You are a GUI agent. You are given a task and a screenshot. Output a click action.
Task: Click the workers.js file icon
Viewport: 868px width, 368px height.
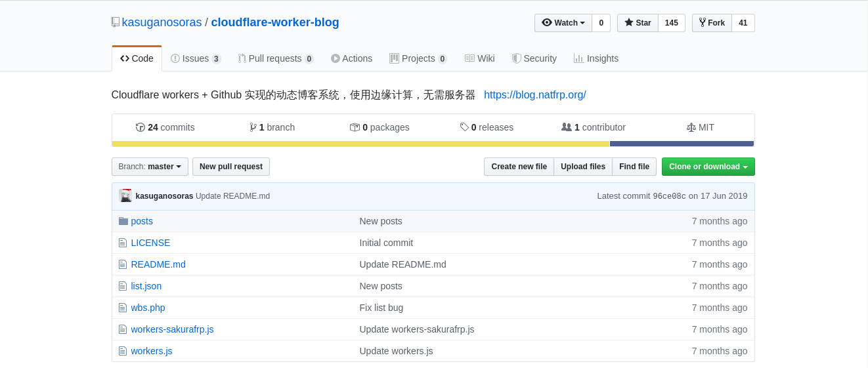tap(123, 351)
